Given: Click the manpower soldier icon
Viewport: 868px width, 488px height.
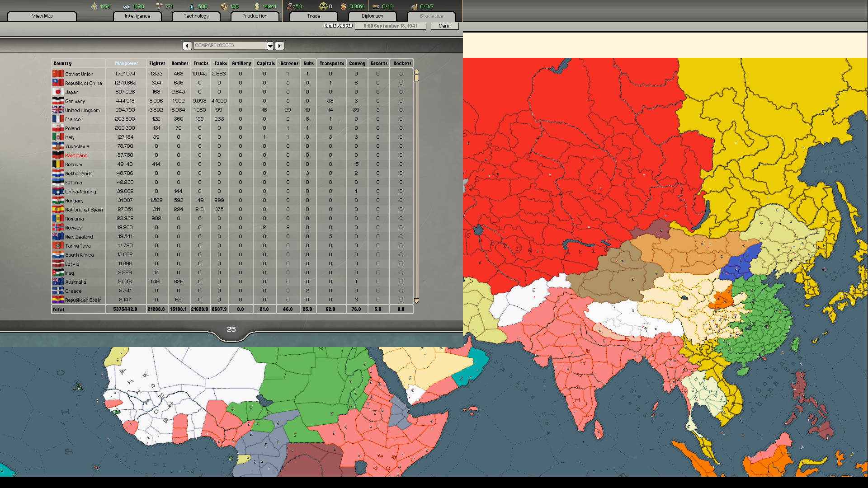Looking at the screenshot, I should click(x=290, y=6).
